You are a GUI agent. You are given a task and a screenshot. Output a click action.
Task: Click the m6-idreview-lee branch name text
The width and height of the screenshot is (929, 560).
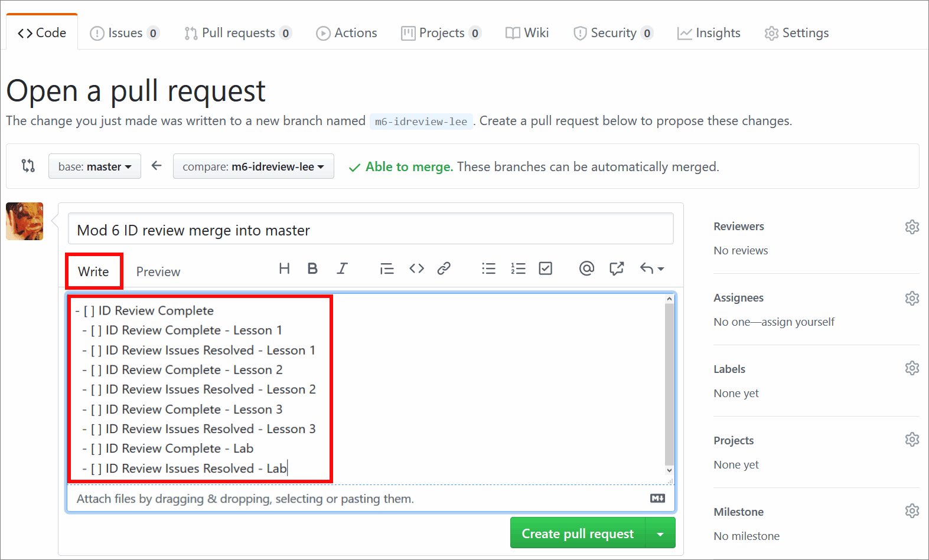coord(421,122)
